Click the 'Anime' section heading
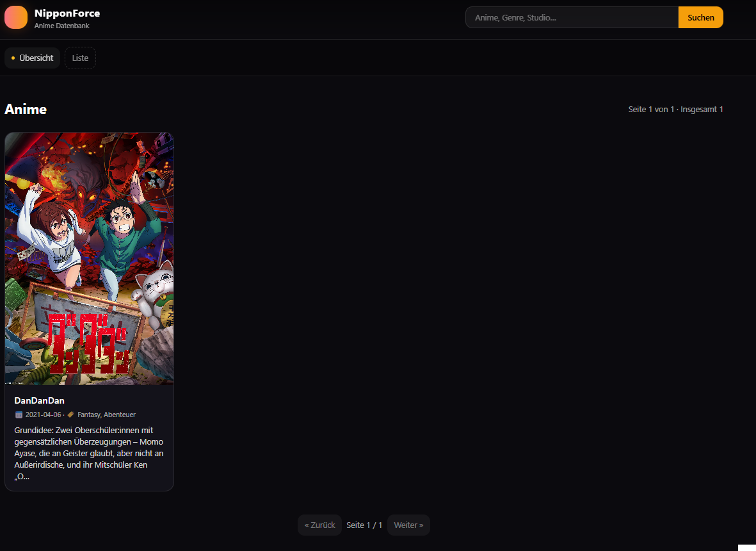Screen dimensions: 756x551 click(x=26, y=110)
